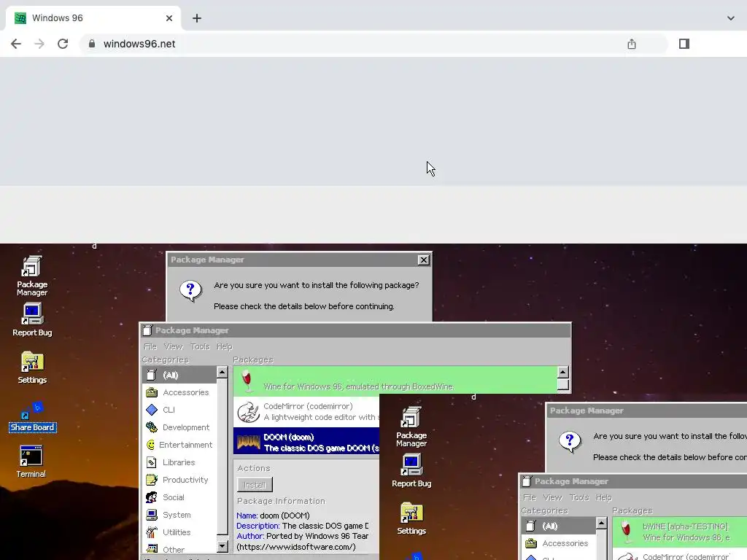Viewport: 747px width, 560px height.
Task: Click the Categories list scroll-down arrow
Action: [222, 547]
